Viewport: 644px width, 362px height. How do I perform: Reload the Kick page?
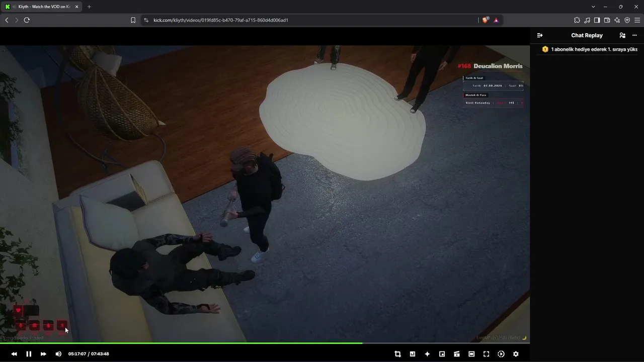(27, 20)
